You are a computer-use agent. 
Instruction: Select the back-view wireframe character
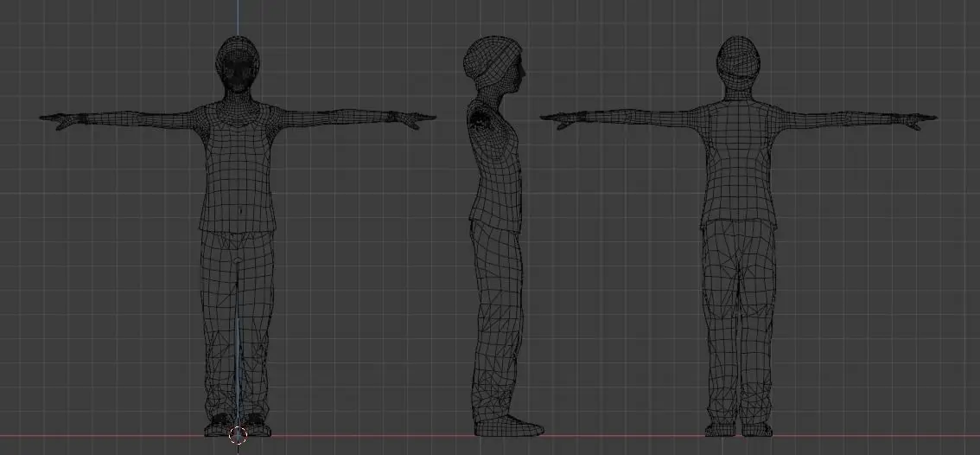click(738, 236)
